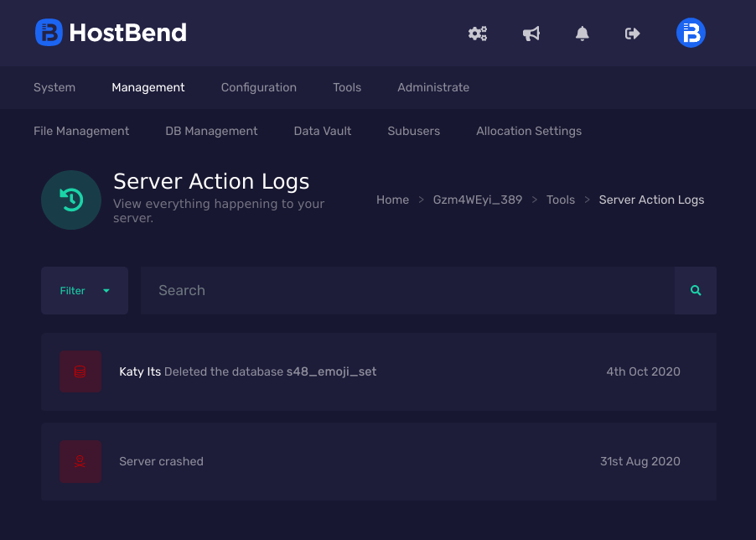Click the circular Server Action Logs history icon
Viewport: 756px width, 540px height.
tap(71, 200)
